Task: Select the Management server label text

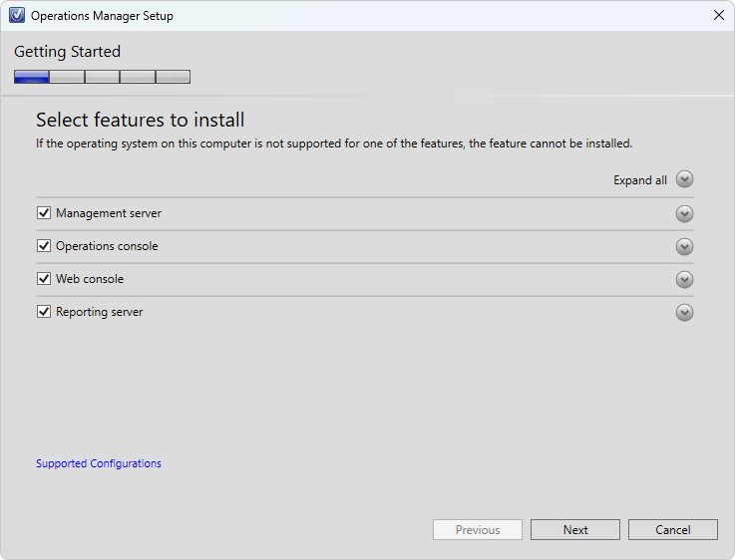Action: [x=109, y=213]
